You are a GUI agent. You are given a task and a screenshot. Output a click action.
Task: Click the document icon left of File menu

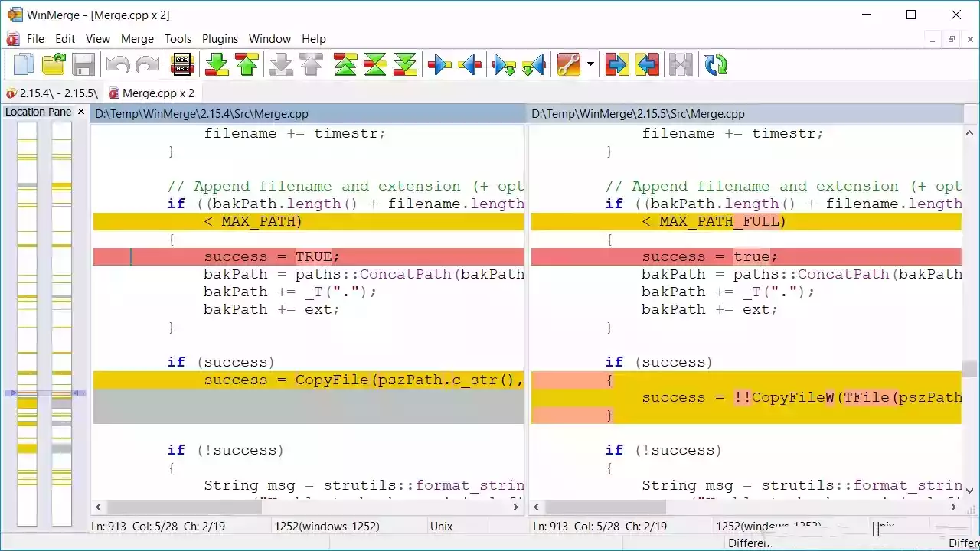click(x=12, y=38)
